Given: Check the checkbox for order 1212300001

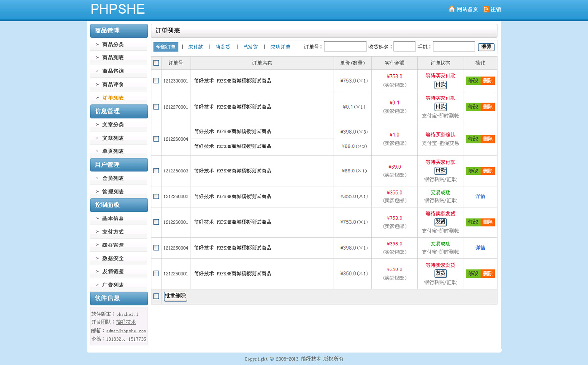Looking at the screenshot, I should [x=156, y=81].
